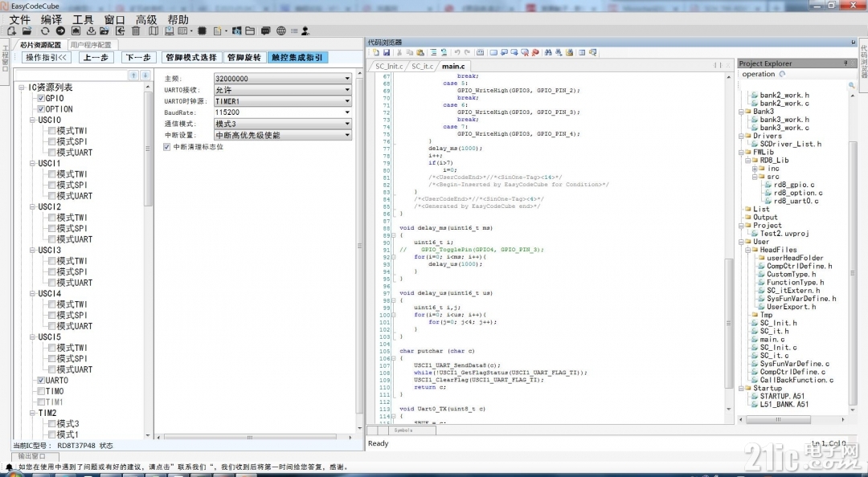Open the 中断设置 dropdown
Screen dimensions: 868x477
(x=283, y=135)
